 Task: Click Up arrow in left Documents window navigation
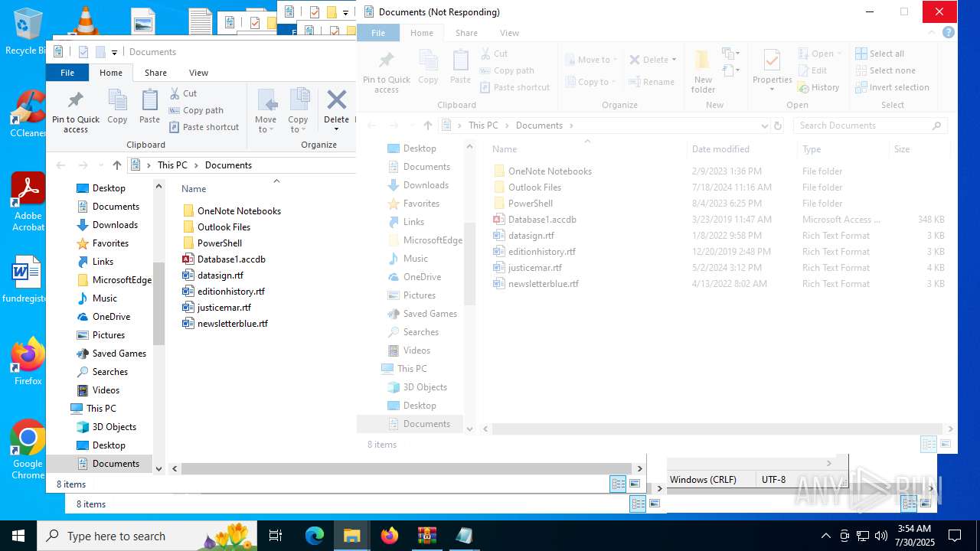tap(116, 165)
